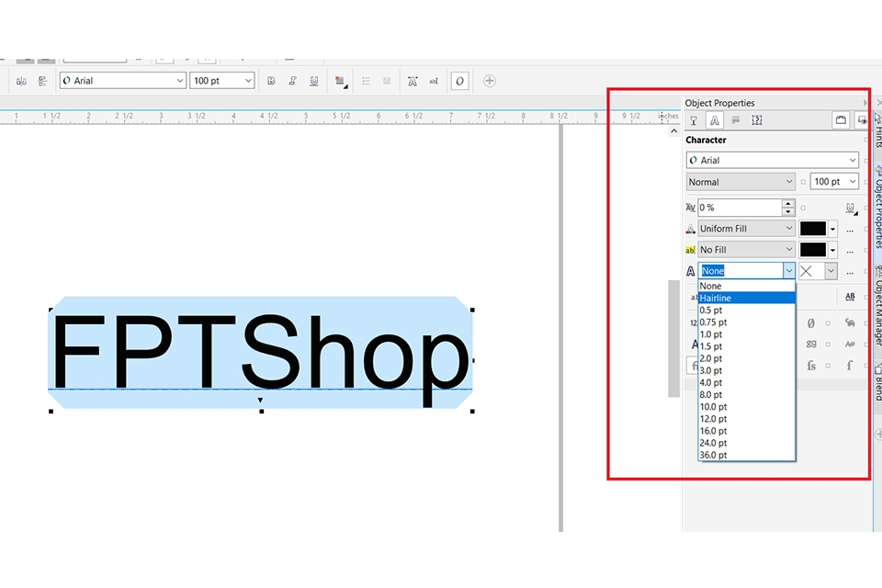
Task: Click the interactive OpenType O button
Action: click(x=459, y=81)
